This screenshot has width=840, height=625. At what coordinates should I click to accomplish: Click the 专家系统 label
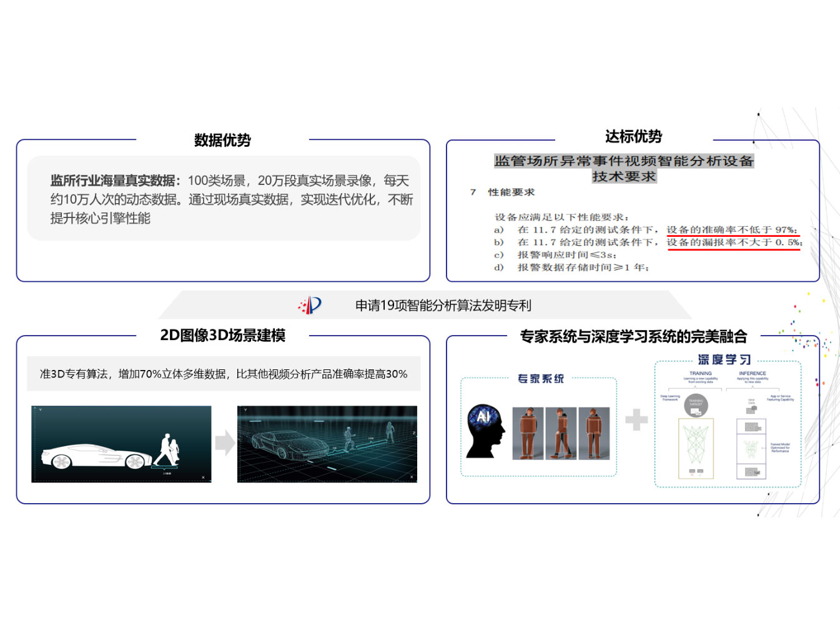[x=541, y=379]
